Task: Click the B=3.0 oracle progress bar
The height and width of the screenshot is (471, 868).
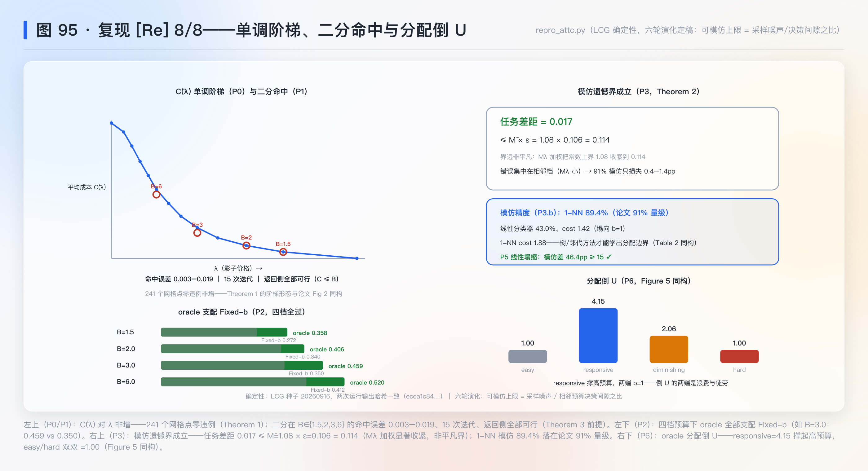Action: pyautogui.click(x=242, y=365)
